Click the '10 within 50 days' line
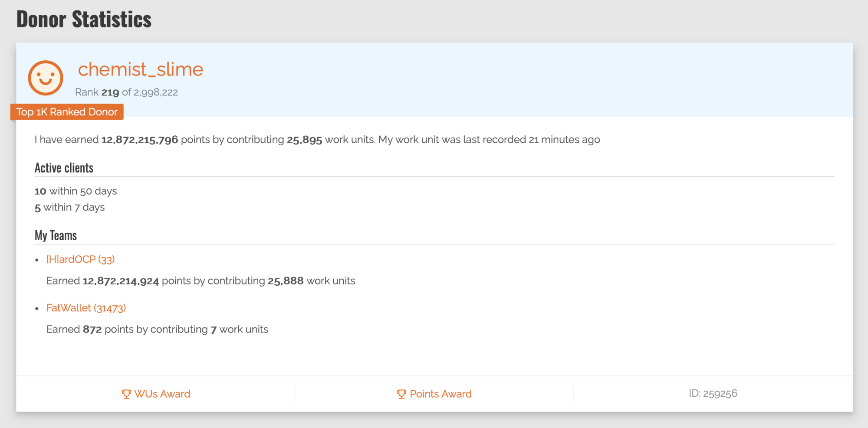Image resolution: width=868 pixels, height=428 pixels. (76, 191)
